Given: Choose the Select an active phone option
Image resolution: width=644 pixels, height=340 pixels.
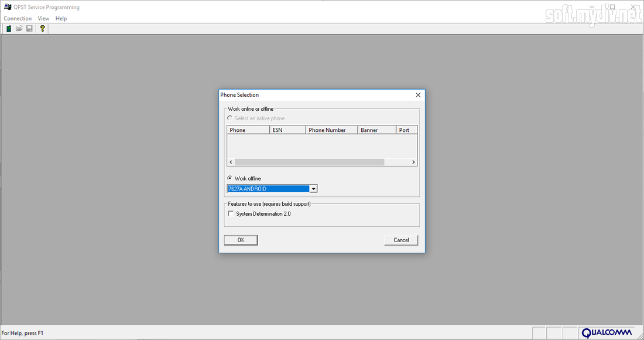Looking at the screenshot, I should [229, 118].
